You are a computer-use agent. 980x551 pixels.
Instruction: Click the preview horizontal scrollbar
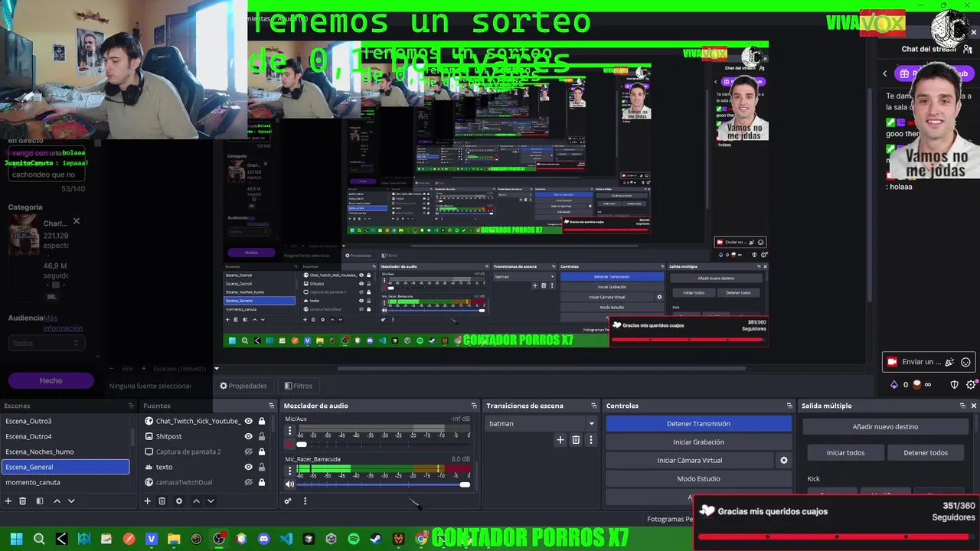point(541,368)
